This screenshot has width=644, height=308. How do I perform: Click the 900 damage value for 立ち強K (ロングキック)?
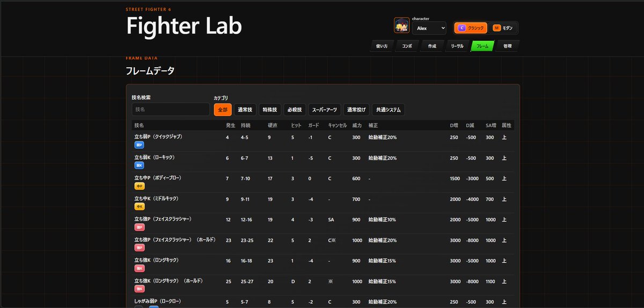coord(356,261)
